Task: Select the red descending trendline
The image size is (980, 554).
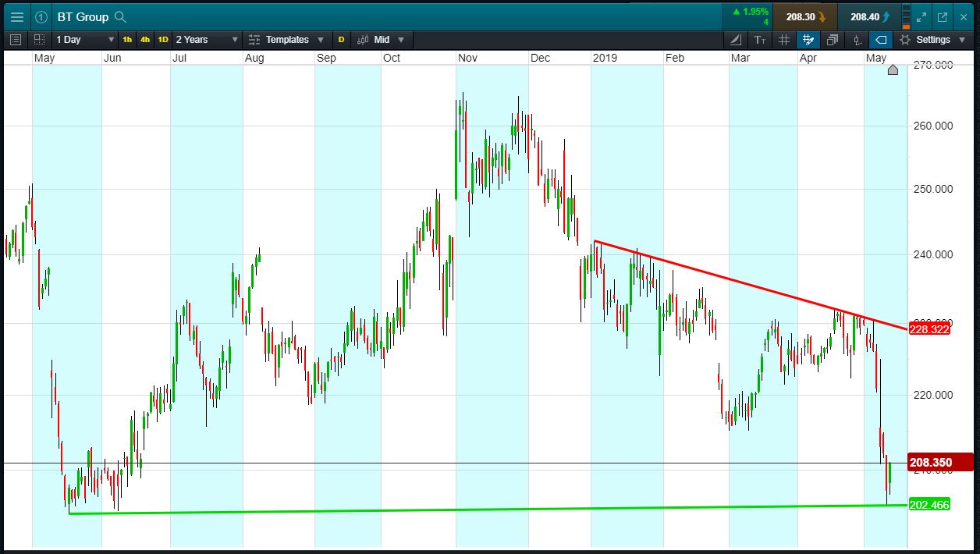Action: click(749, 285)
